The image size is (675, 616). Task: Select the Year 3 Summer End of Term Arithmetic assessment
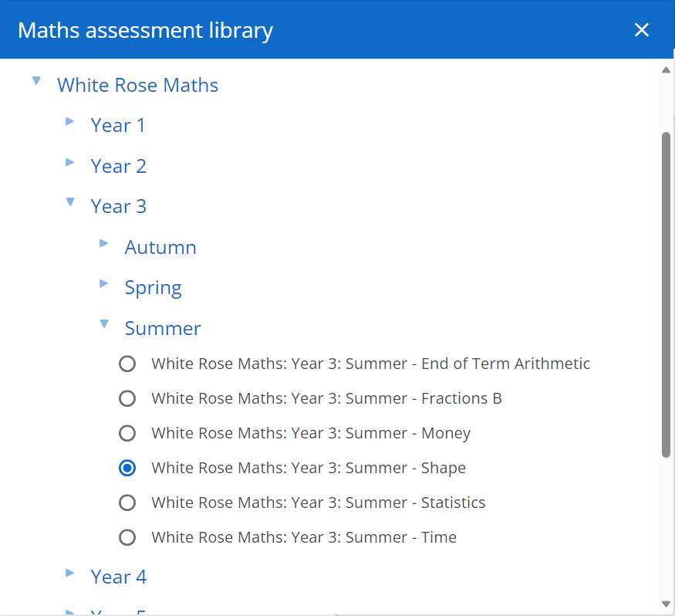tap(127, 364)
